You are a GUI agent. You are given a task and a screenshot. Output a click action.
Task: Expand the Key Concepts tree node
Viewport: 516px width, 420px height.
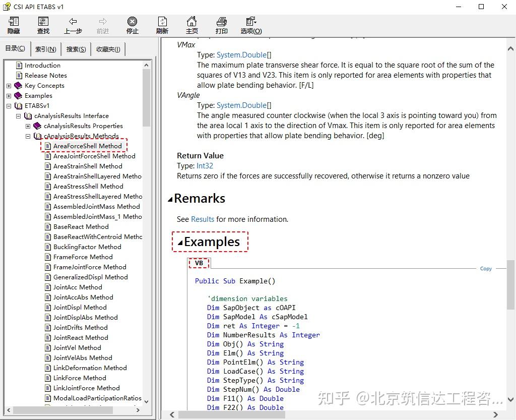[9, 85]
